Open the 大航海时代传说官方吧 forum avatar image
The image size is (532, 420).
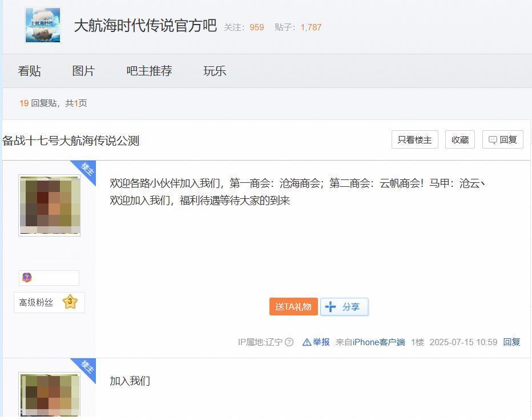tap(43, 25)
